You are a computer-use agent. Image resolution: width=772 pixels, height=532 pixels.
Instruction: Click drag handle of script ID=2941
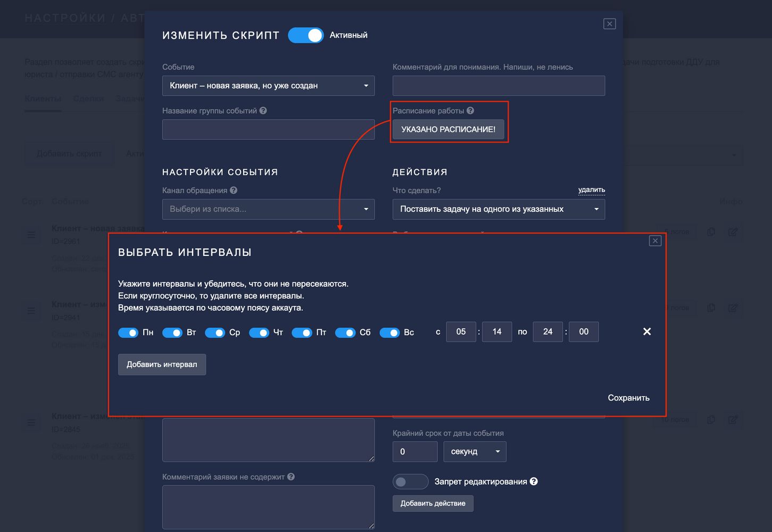(31, 311)
